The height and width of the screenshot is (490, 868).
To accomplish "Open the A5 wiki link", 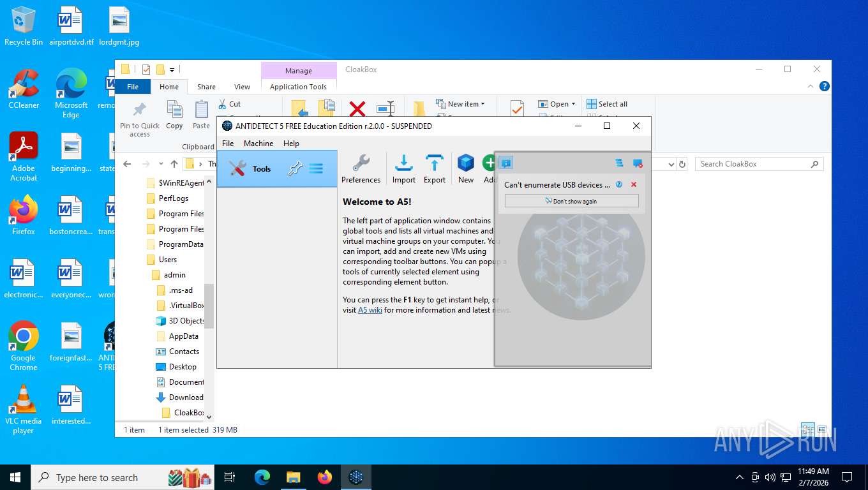I will pos(370,310).
